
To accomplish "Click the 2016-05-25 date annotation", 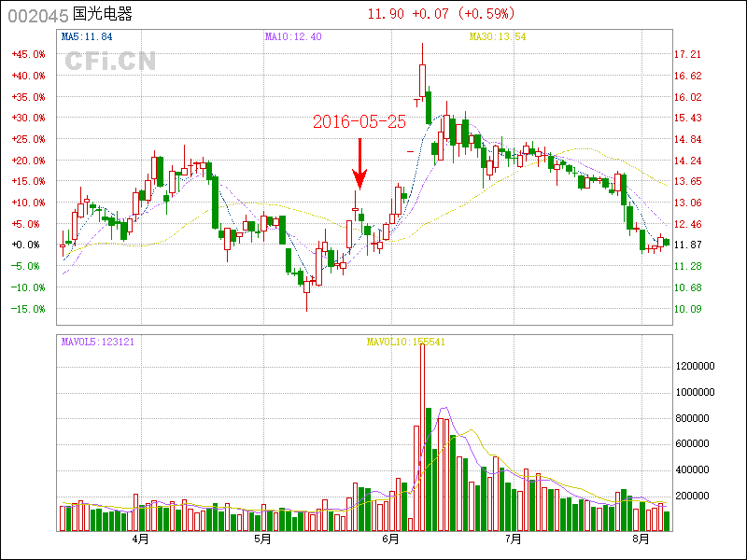I will click(x=359, y=122).
